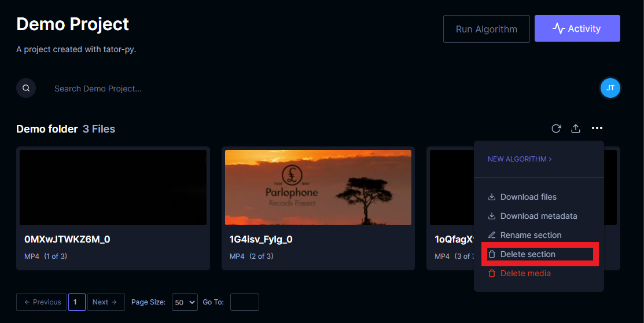Select Download metadata from the menu
Viewport: 644px width, 323px height.
coord(533,216)
